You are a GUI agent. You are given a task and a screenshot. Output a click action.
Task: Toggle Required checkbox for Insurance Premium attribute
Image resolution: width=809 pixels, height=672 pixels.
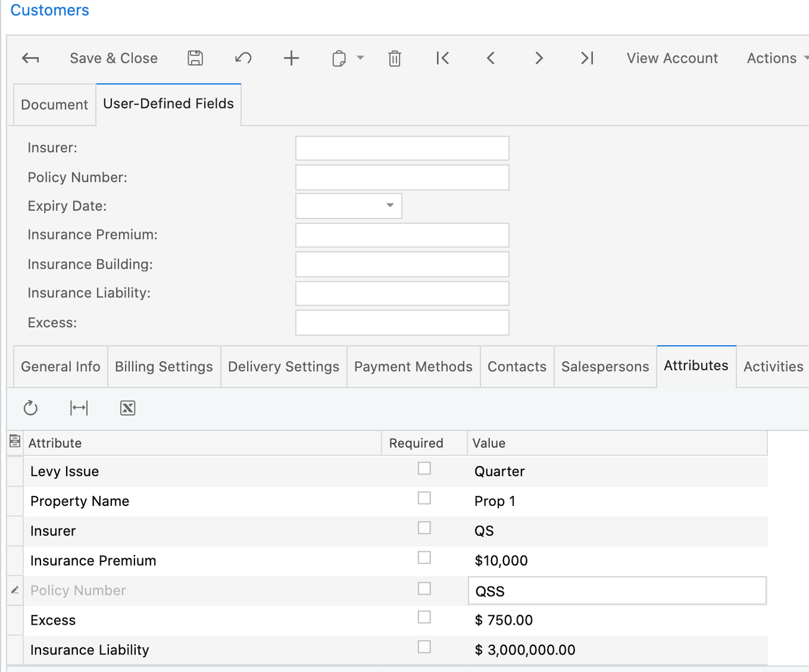click(x=424, y=558)
